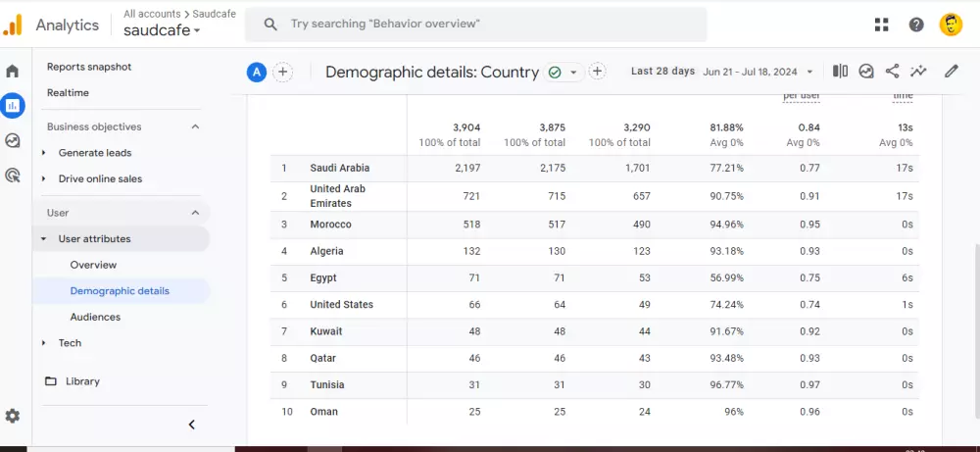Viewport: 980px width, 452px height.
Task: Open the date range dropdown
Action: 758,72
